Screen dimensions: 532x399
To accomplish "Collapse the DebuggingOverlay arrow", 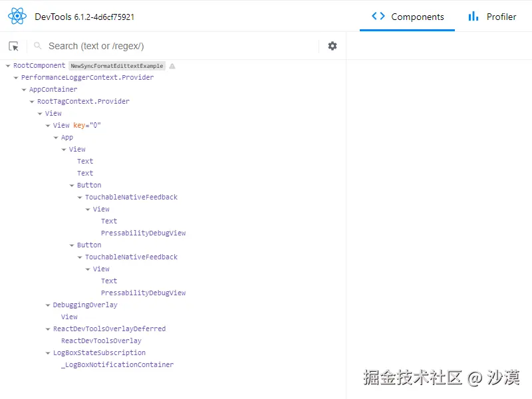I will pos(47,305).
